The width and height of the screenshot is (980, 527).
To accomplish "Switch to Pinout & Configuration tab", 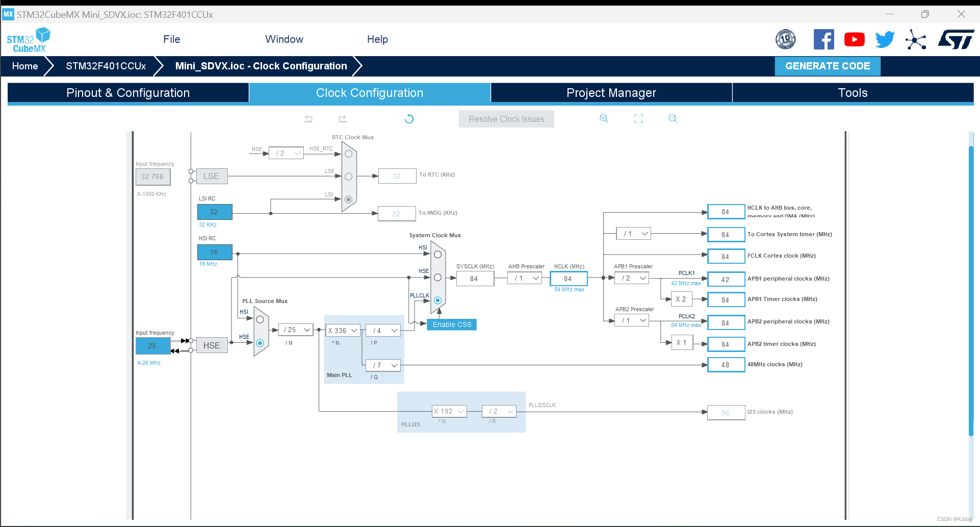I will pos(128,93).
